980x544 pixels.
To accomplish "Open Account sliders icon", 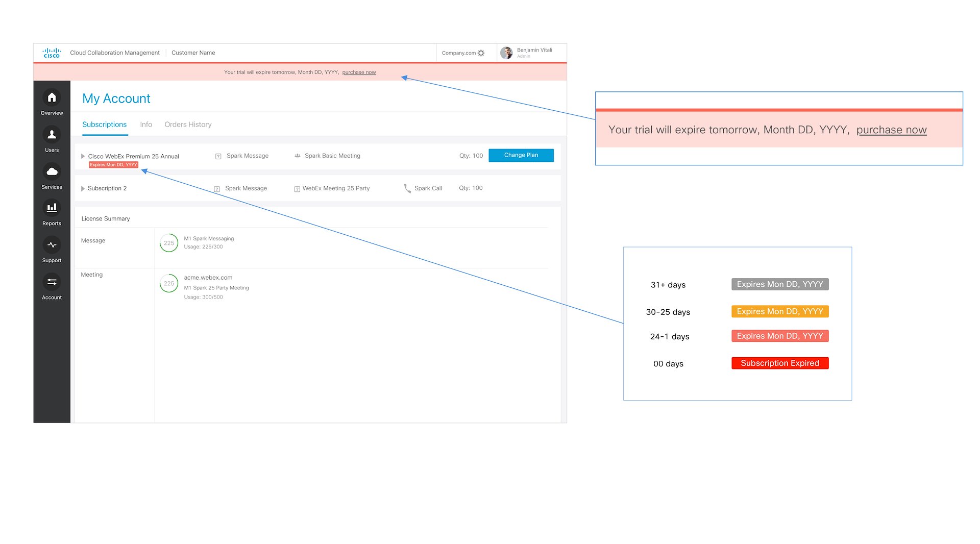I will (x=52, y=282).
